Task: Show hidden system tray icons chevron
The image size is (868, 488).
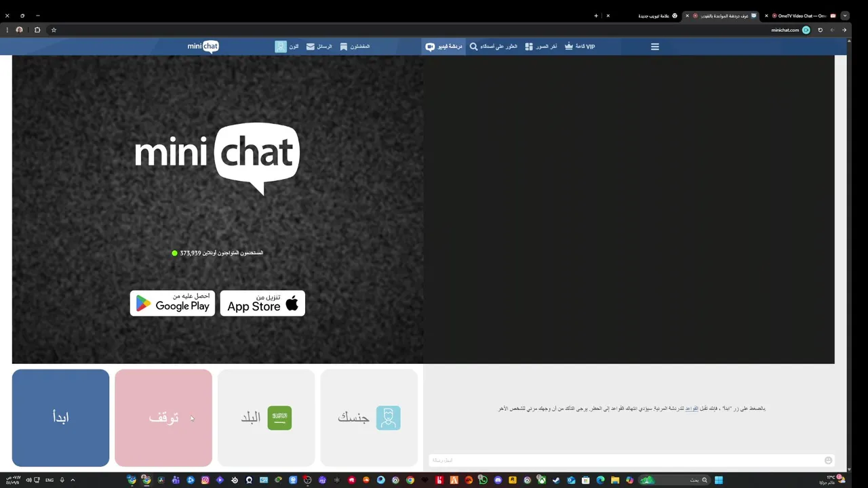Action: pyautogui.click(x=73, y=480)
